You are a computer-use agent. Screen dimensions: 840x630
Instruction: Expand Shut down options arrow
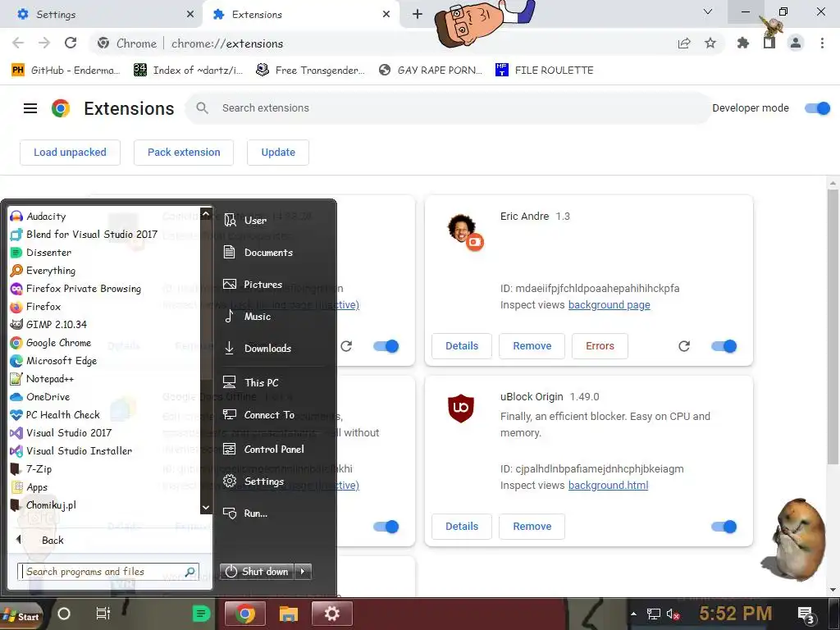(x=303, y=572)
